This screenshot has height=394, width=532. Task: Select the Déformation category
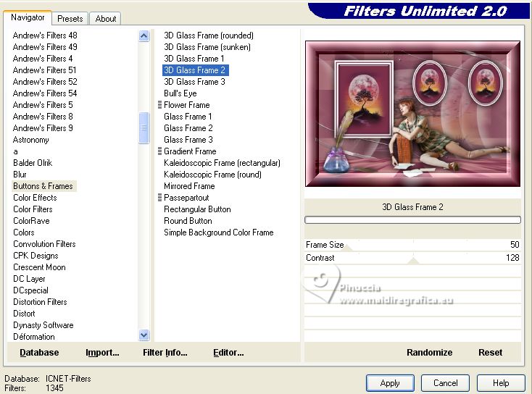click(x=34, y=337)
